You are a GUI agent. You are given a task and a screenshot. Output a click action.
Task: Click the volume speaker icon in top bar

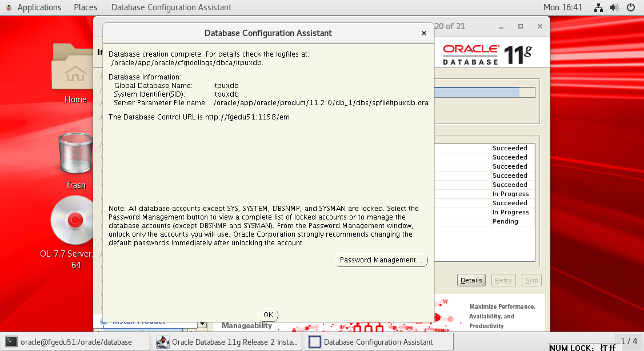pos(614,7)
